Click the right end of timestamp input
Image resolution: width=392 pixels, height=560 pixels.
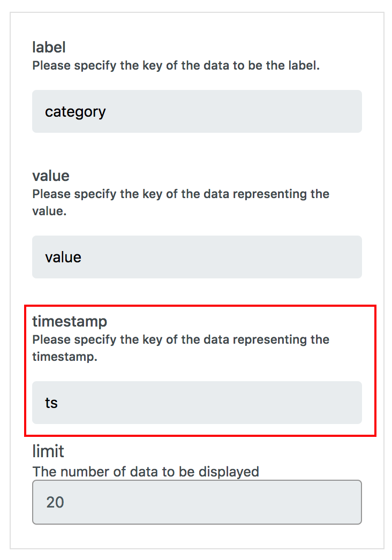pyautogui.click(x=354, y=403)
